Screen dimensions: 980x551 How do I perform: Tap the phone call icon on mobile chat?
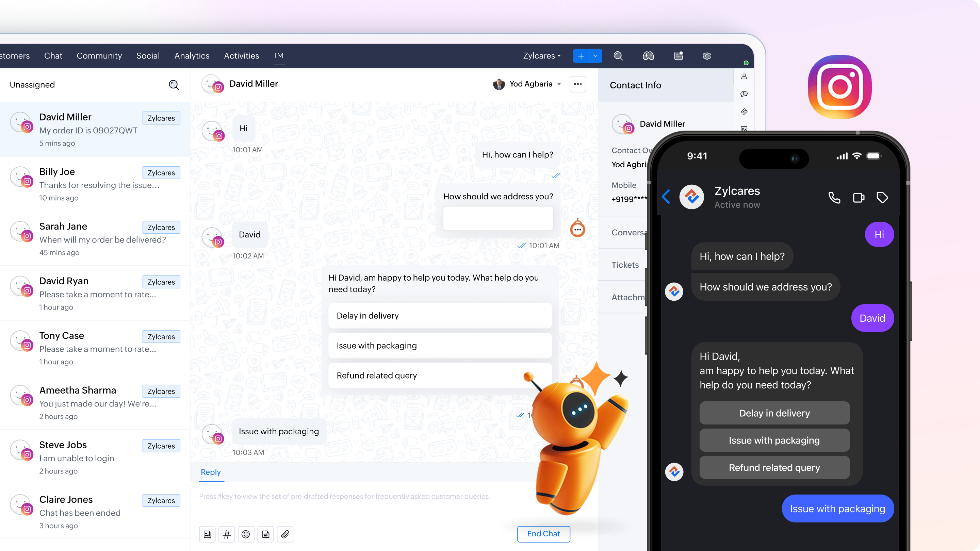click(834, 197)
